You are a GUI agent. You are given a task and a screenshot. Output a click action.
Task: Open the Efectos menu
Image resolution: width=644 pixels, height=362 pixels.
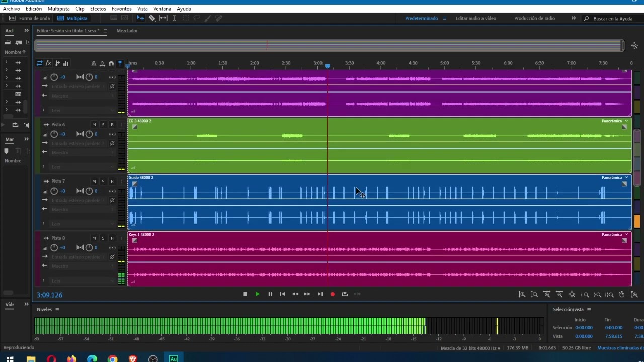98,9
